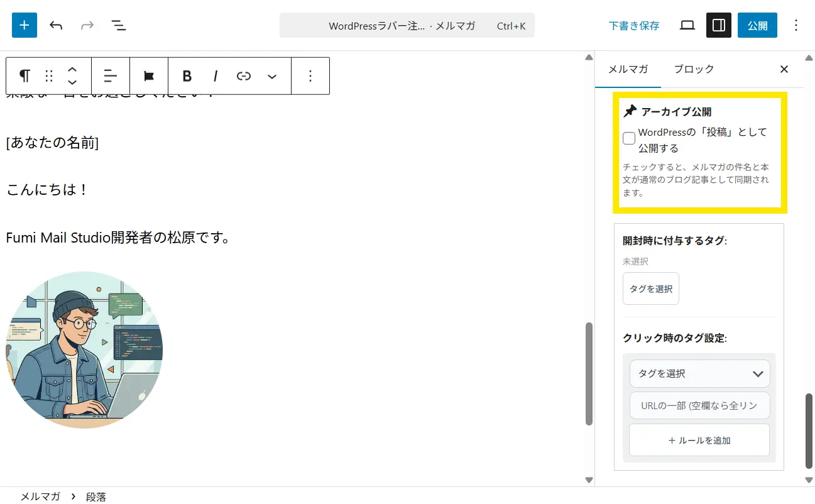Enable publishing as a WordPress post checkbox
The image size is (815, 504).
click(629, 139)
